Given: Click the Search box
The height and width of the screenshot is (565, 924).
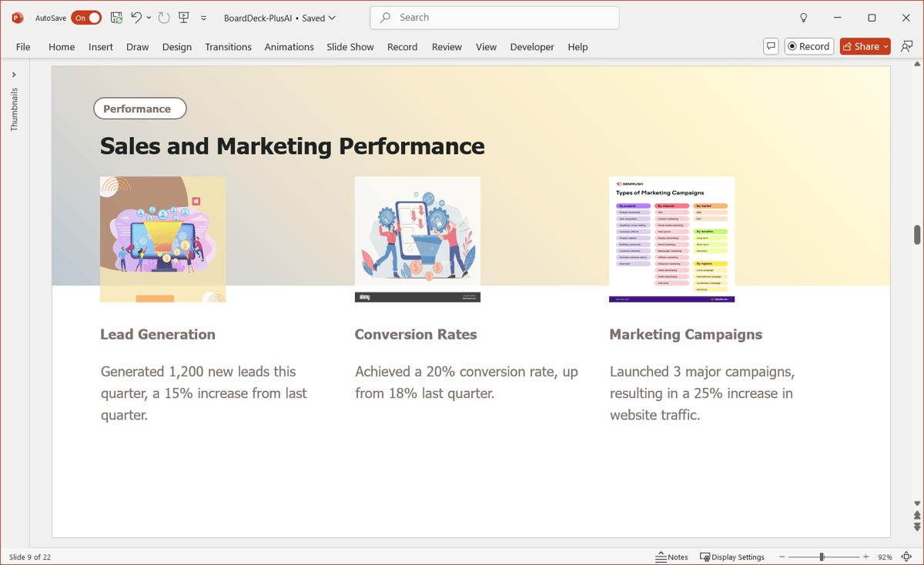Looking at the screenshot, I should pos(494,18).
